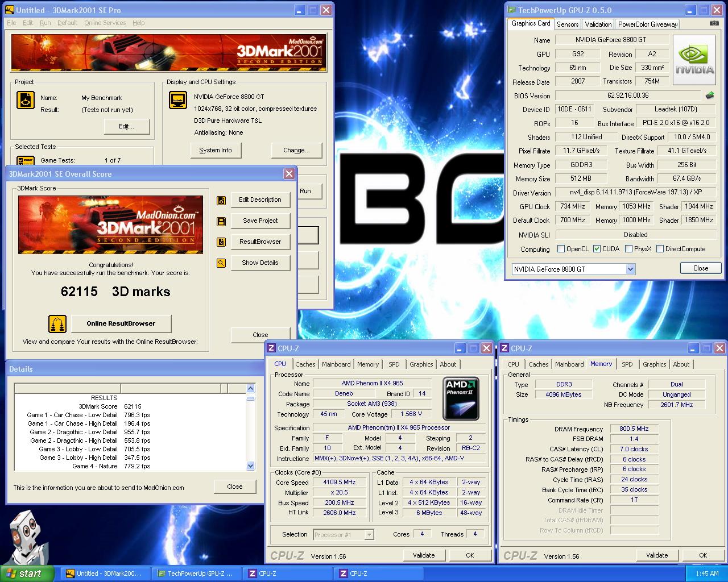The width and height of the screenshot is (728, 582).
Task: Click the Edit Description icon
Action: (x=221, y=200)
